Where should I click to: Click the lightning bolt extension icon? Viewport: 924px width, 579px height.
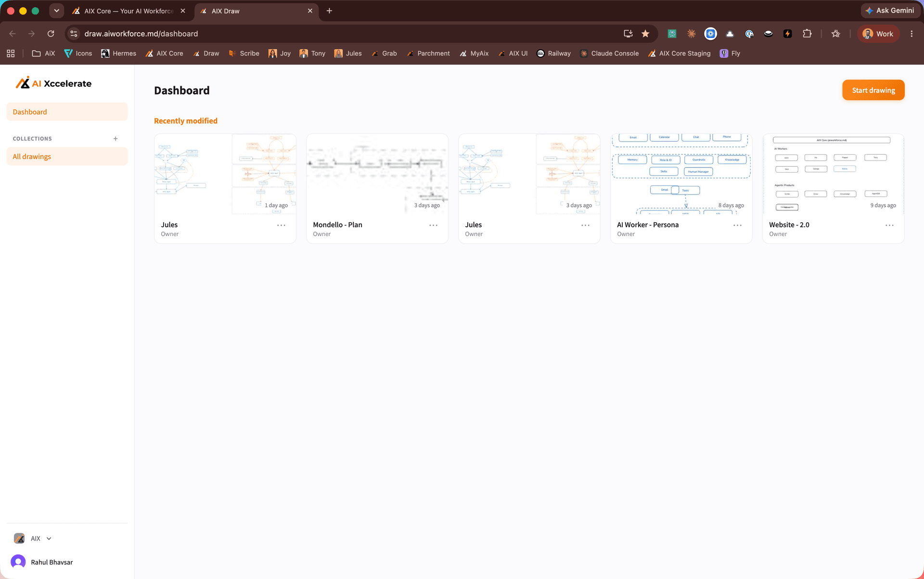click(x=787, y=34)
